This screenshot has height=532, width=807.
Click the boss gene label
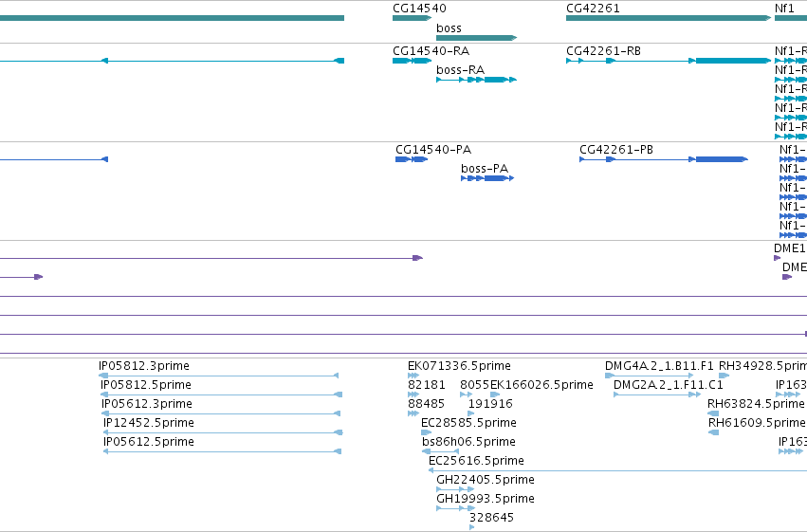449,28
